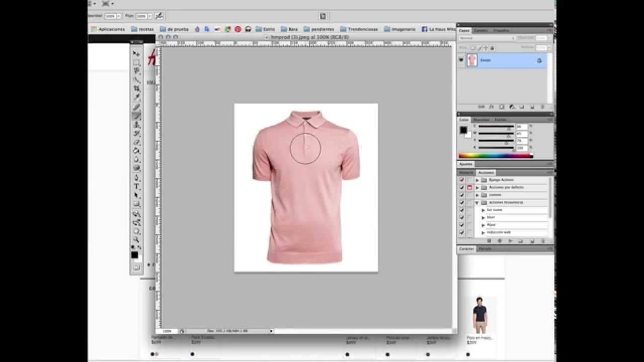Select the Type tool
Screen dimensions: 644x362
136,187
